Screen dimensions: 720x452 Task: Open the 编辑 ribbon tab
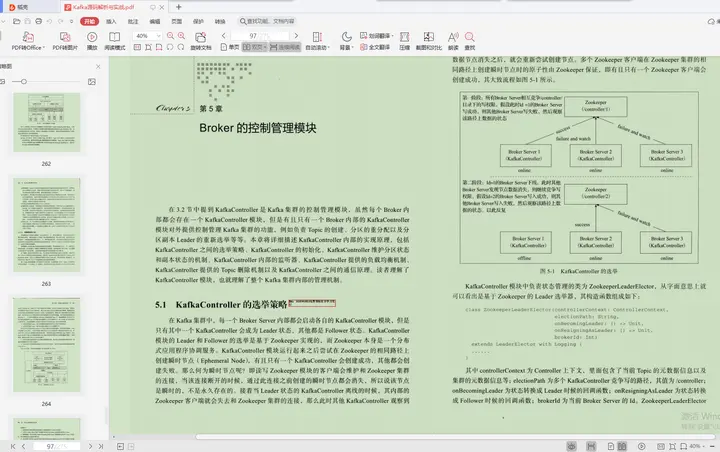tap(155, 21)
